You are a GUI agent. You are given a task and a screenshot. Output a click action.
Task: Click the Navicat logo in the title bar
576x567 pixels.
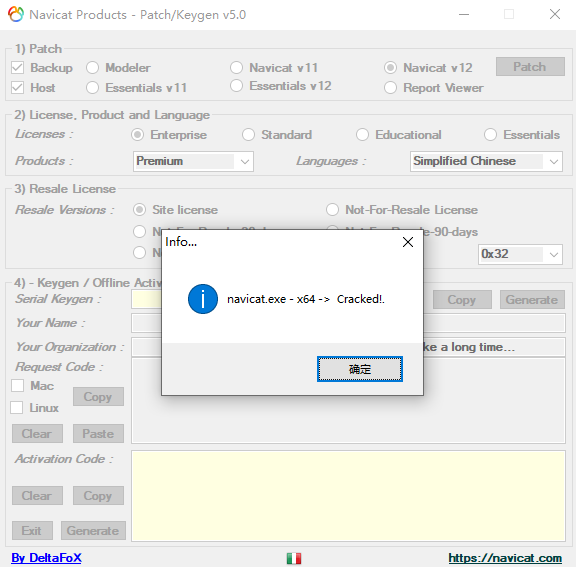16,15
